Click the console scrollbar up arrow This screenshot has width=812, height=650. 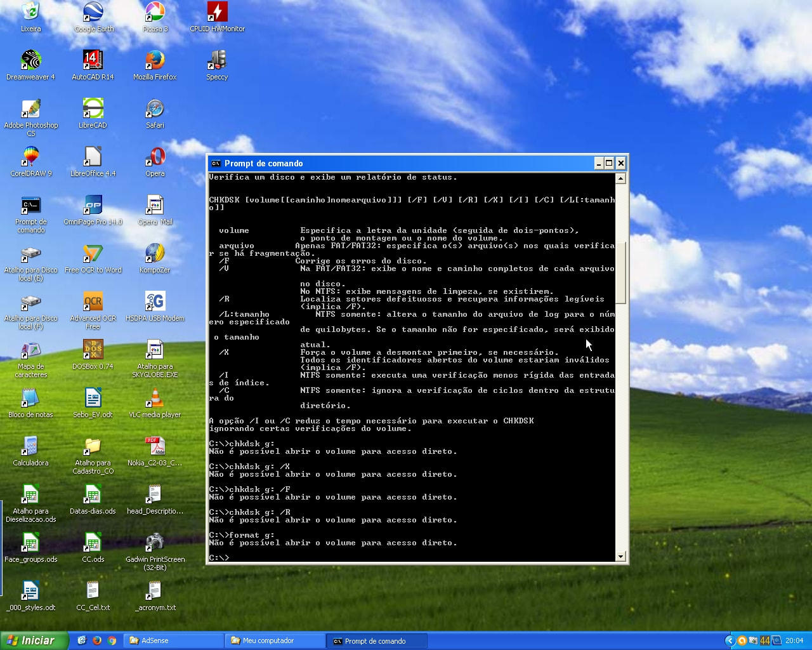point(621,178)
